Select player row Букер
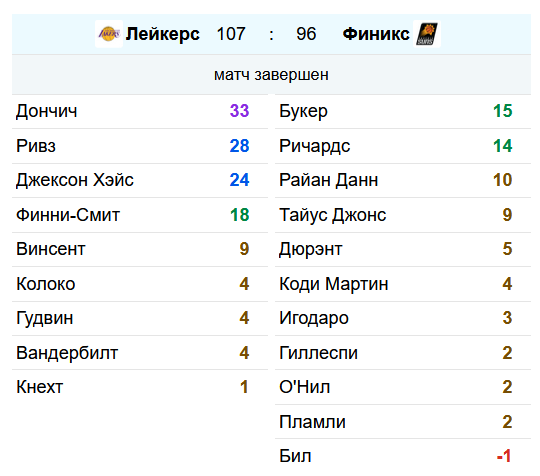540x476 pixels. 403,111
